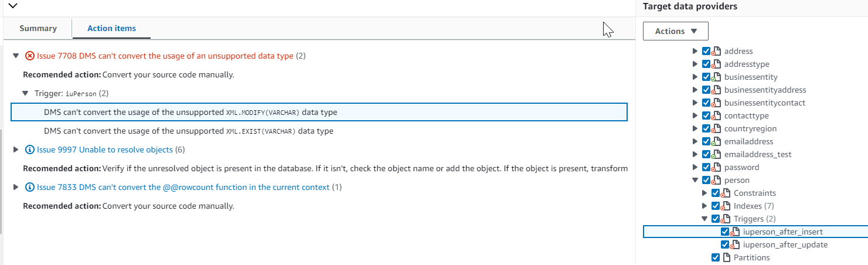The height and width of the screenshot is (265, 868).
Task: Click the Partitions folder icon
Action: point(726,257)
